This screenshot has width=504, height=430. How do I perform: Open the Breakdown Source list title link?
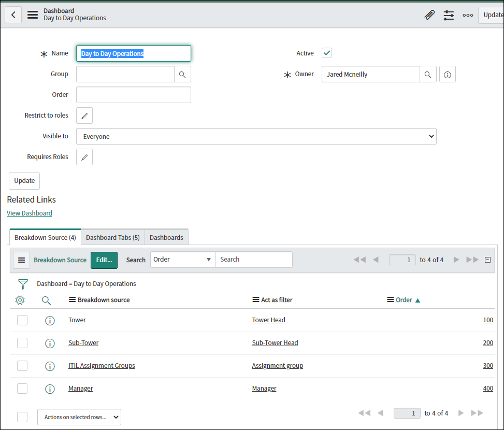60,260
